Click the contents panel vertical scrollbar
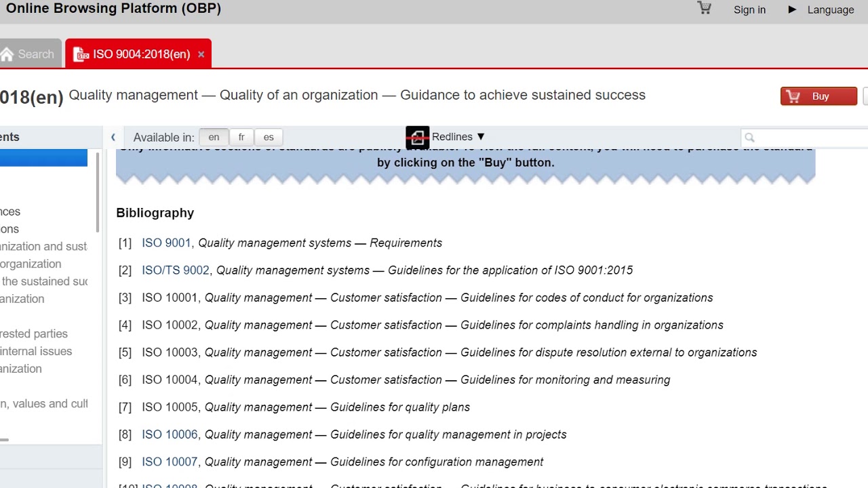 pyautogui.click(x=98, y=192)
